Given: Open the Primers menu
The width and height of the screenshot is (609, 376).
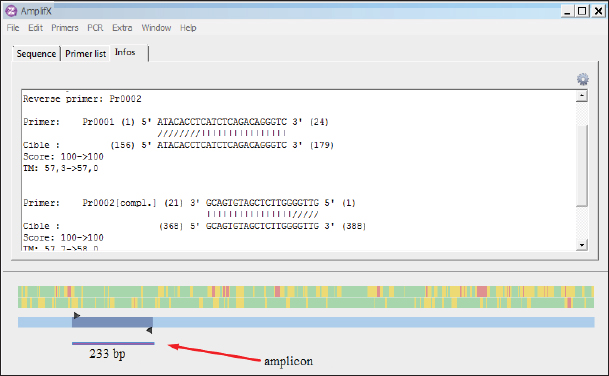Looking at the screenshot, I should click(65, 28).
